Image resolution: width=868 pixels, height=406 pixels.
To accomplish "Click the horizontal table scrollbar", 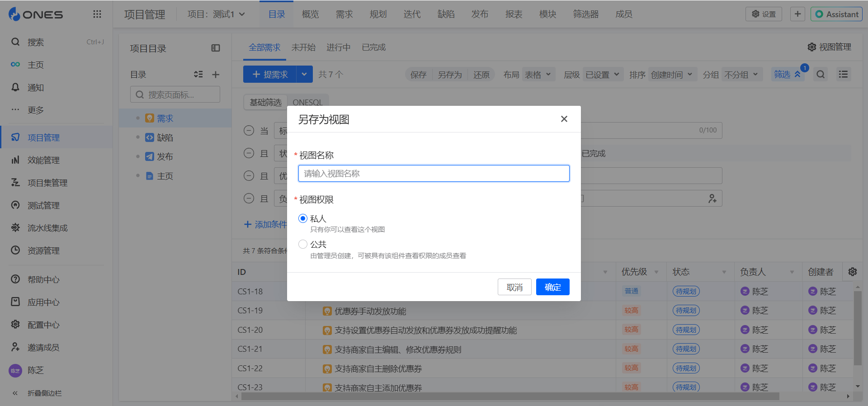I will 510,397.
